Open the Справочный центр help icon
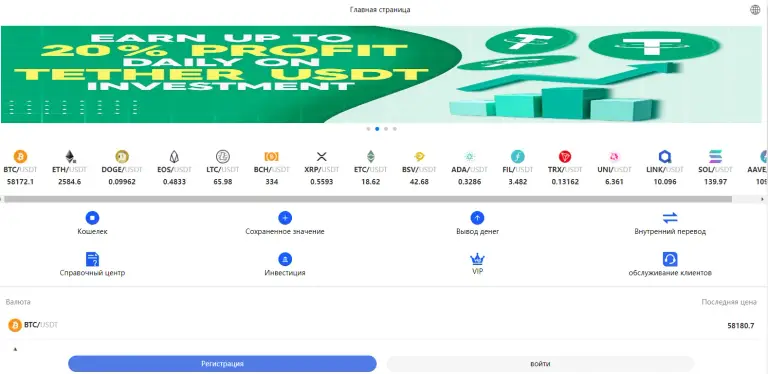Image resolution: width=768 pixels, height=374 pixels. [x=92, y=259]
